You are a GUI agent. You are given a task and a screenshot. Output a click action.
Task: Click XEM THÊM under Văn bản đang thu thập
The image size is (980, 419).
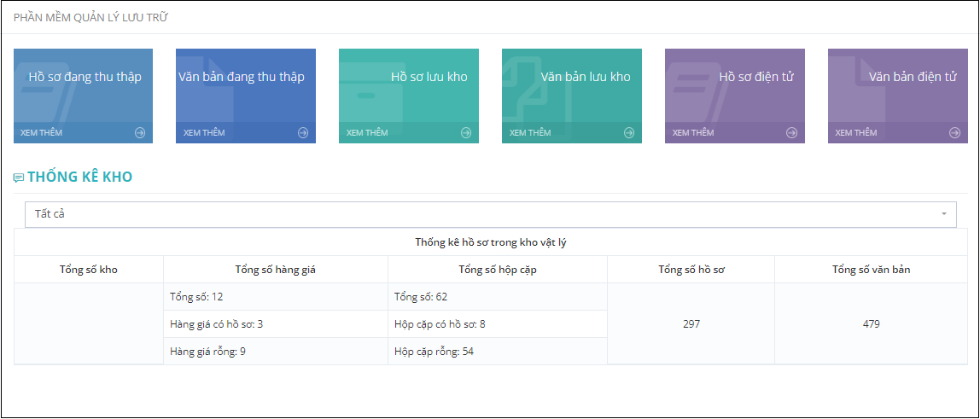click(204, 132)
